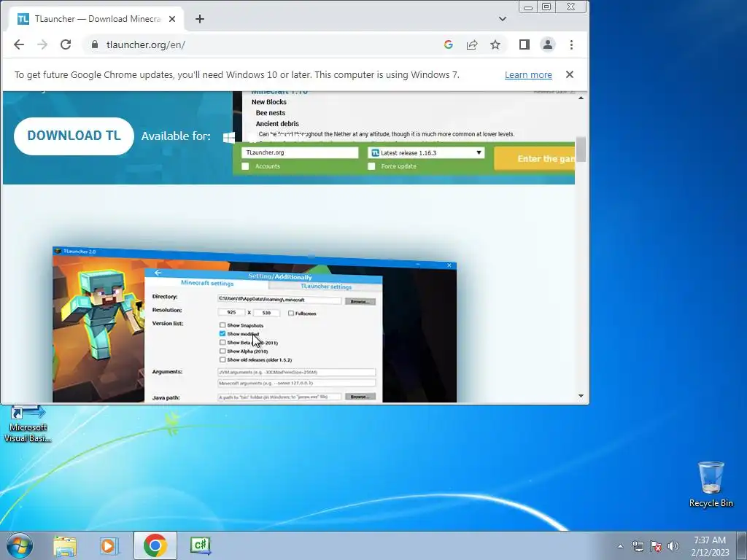Toggle Show Beta checkbox
Screen dimensions: 747x560
coord(222,343)
